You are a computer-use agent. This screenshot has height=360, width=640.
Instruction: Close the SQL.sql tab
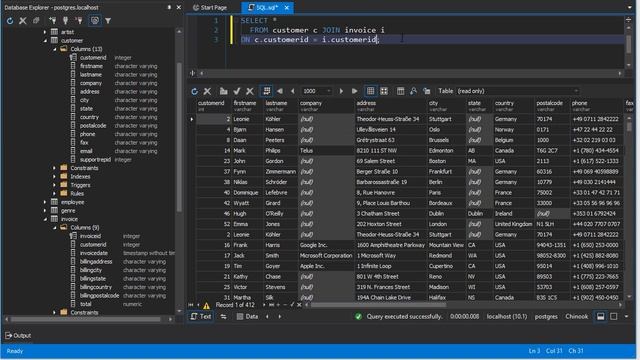(x=287, y=7)
